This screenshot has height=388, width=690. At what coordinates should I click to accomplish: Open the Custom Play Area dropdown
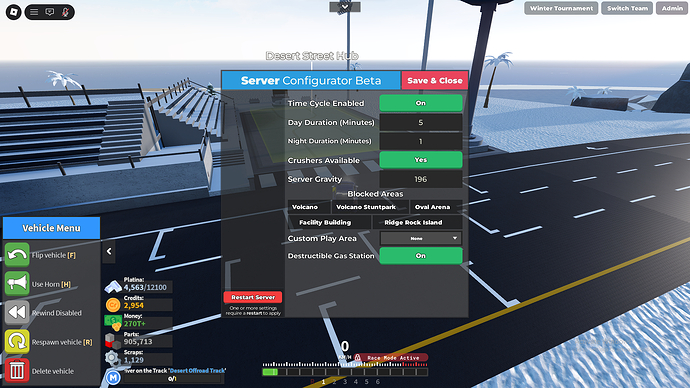pos(421,238)
